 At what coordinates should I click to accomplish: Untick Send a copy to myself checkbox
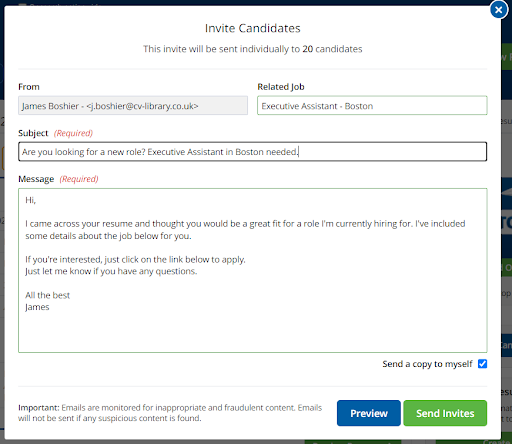pos(482,364)
